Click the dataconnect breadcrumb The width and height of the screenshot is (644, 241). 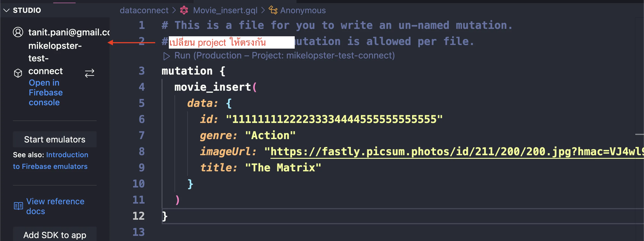(x=144, y=10)
